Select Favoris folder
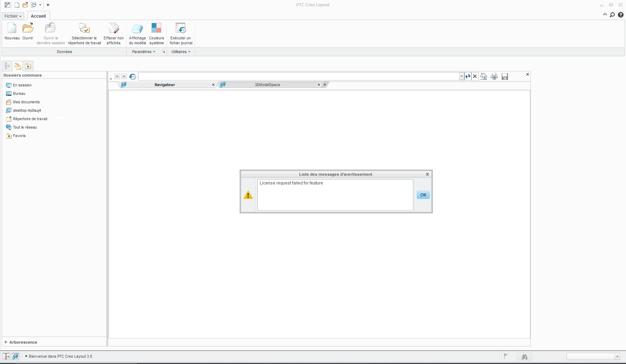 click(16, 136)
